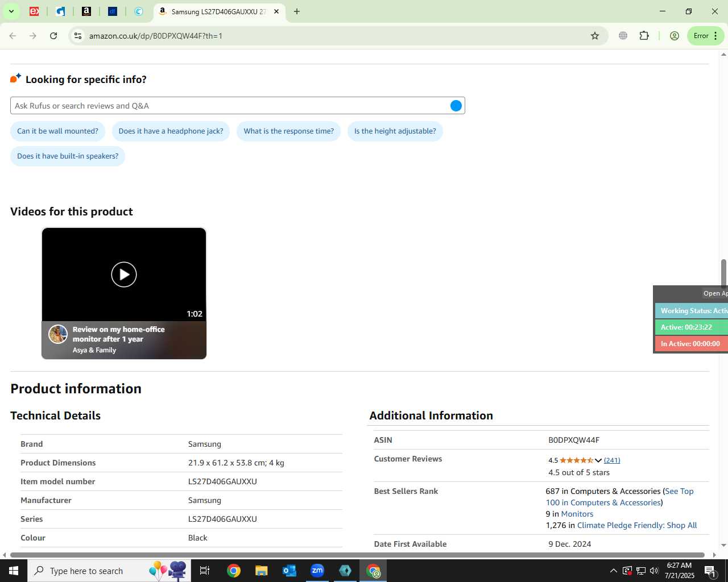Select the Samsung LS27D406GAUXXU tab

(218, 11)
